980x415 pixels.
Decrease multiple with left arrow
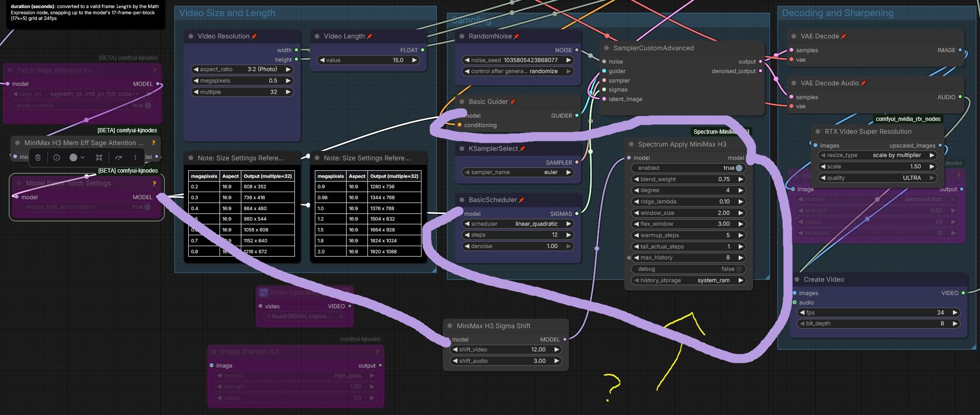click(x=195, y=92)
